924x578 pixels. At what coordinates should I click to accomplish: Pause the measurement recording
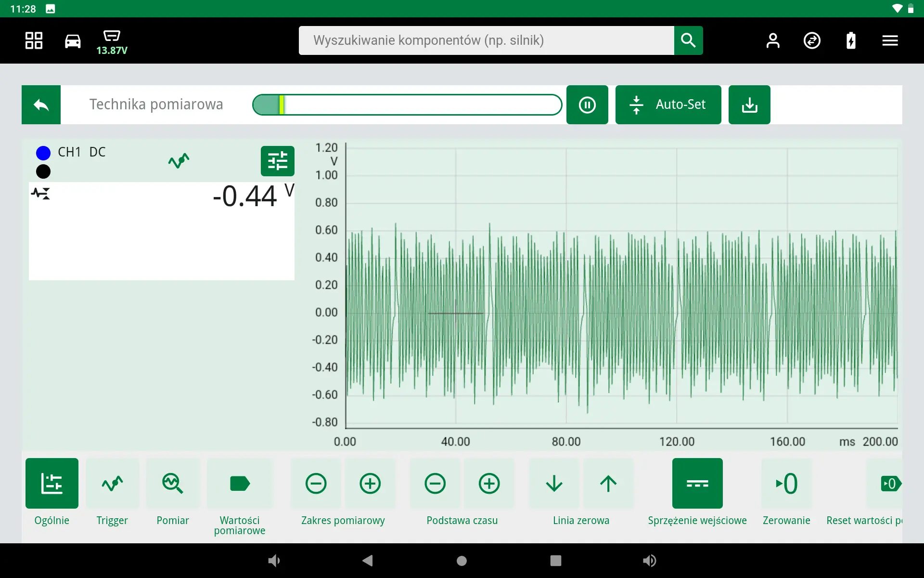point(587,105)
